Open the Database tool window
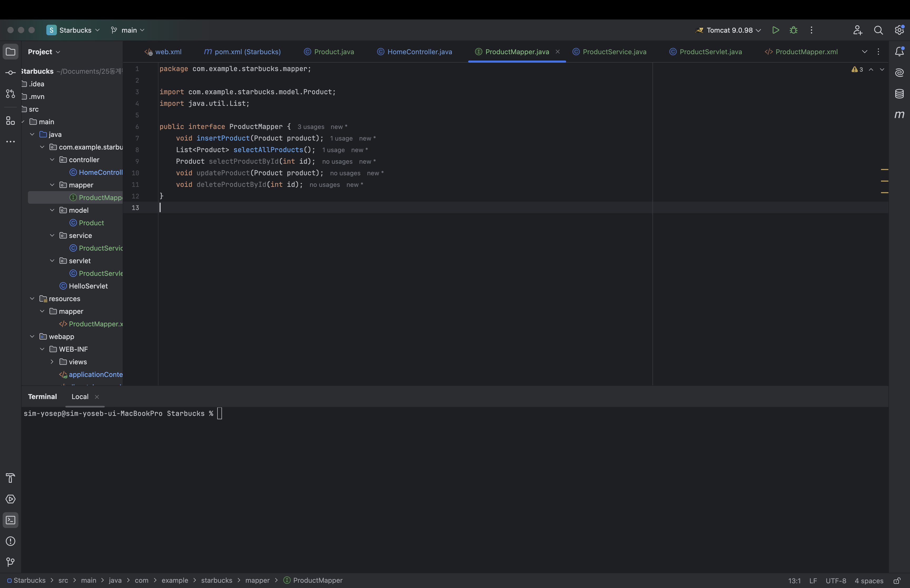 (899, 93)
